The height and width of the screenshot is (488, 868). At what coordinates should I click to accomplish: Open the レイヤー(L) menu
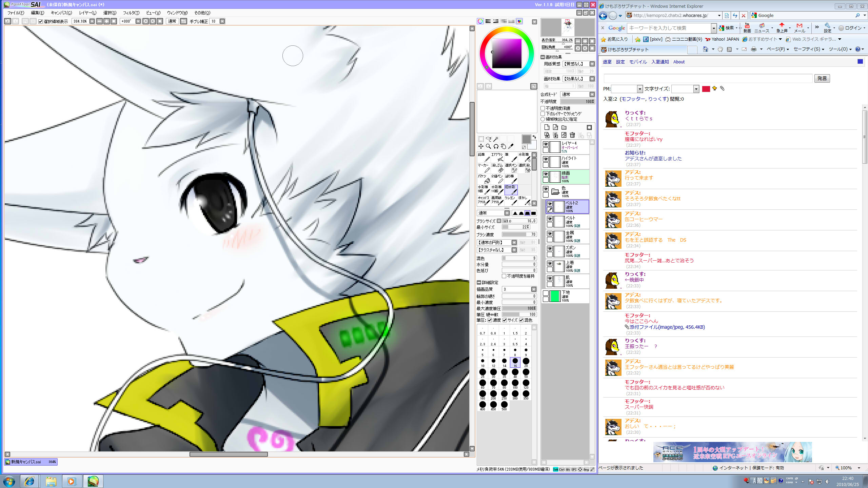point(88,13)
